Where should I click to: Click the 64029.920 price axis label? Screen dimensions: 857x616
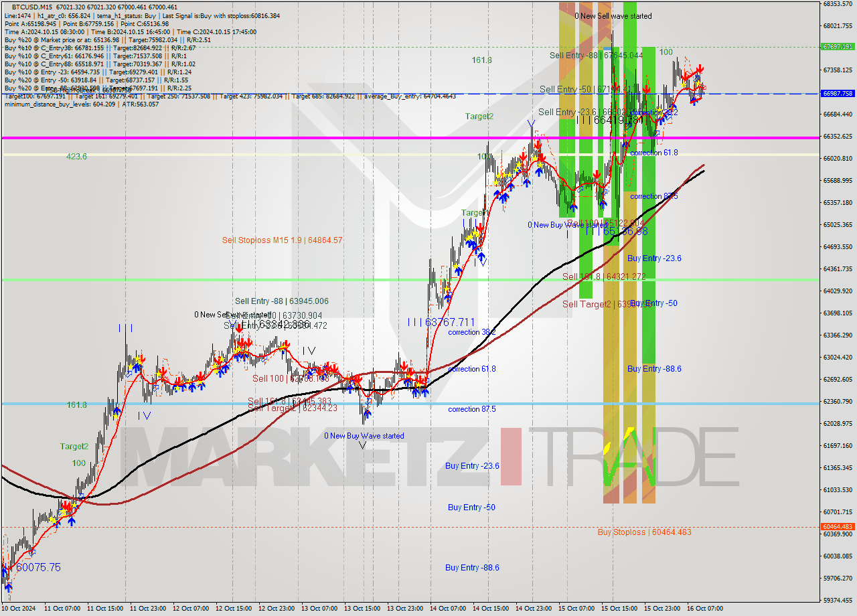pos(838,291)
